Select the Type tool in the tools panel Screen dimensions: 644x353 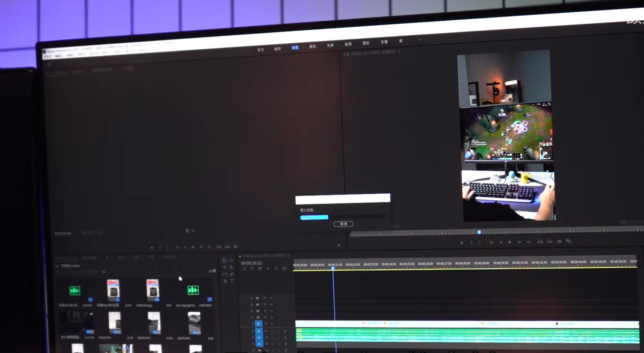(232, 281)
